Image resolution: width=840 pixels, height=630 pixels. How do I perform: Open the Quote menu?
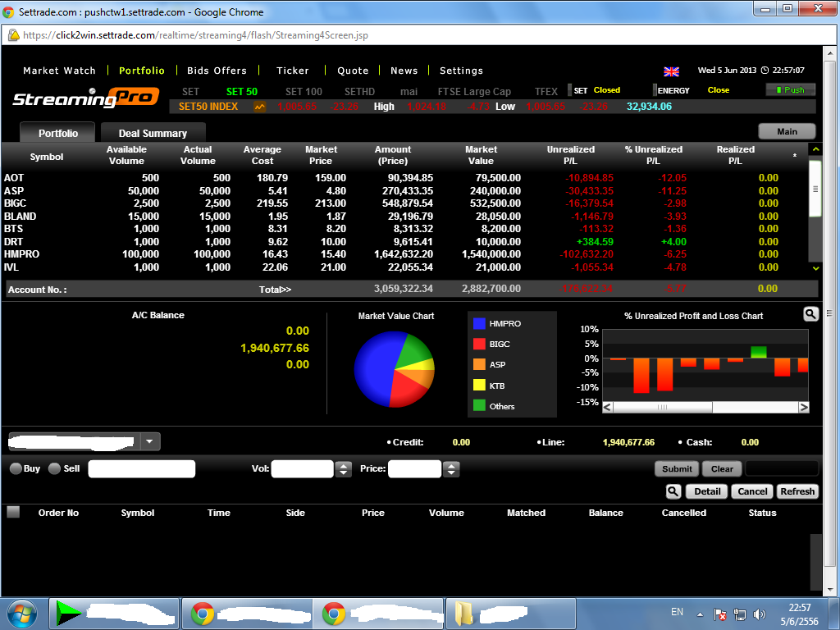353,71
